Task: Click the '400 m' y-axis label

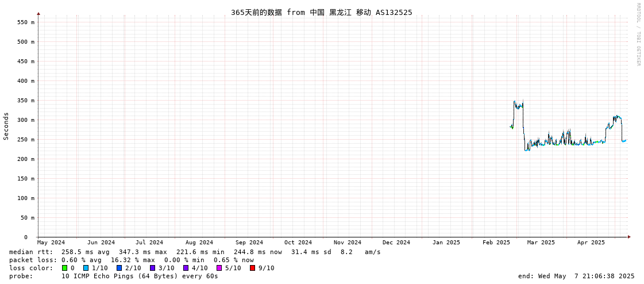Action: coord(26,80)
